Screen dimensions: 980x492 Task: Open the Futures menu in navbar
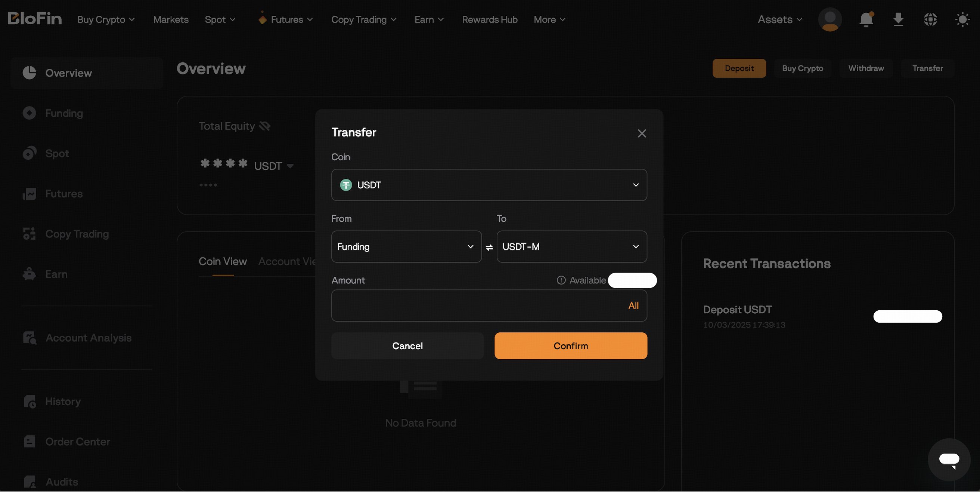point(286,19)
